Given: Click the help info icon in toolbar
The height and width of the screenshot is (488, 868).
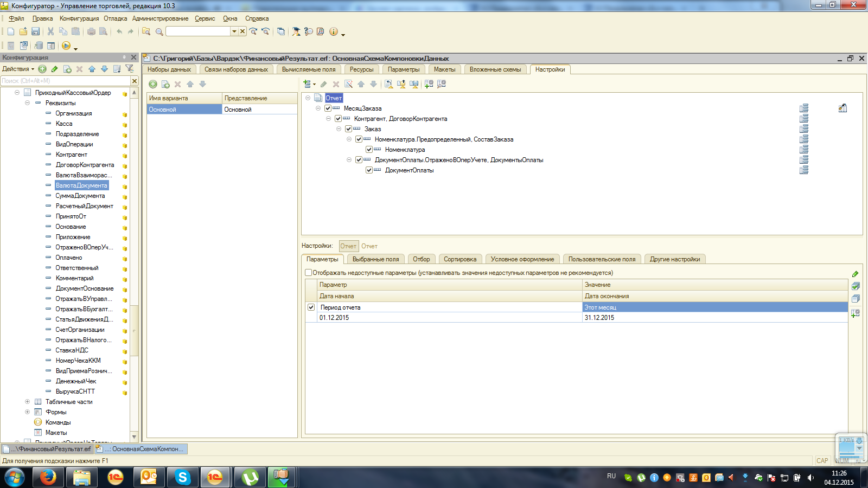Looking at the screenshot, I should pos(333,31).
